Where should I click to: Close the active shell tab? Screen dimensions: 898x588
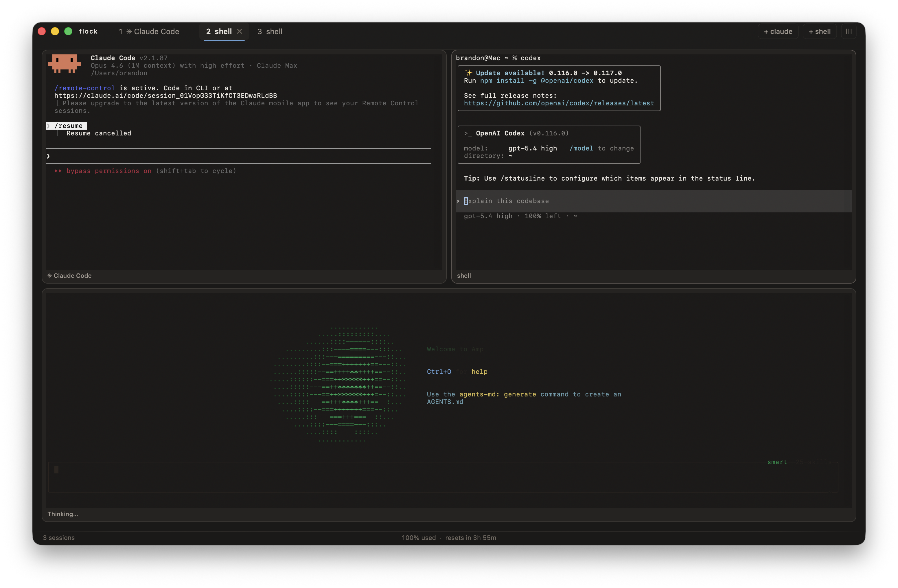tap(239, 31)
